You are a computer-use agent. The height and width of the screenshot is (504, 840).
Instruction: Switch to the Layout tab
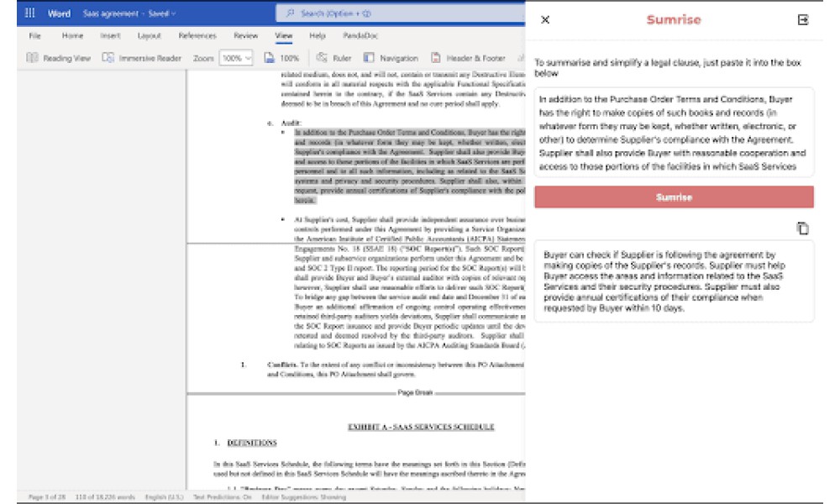[149, 35]
